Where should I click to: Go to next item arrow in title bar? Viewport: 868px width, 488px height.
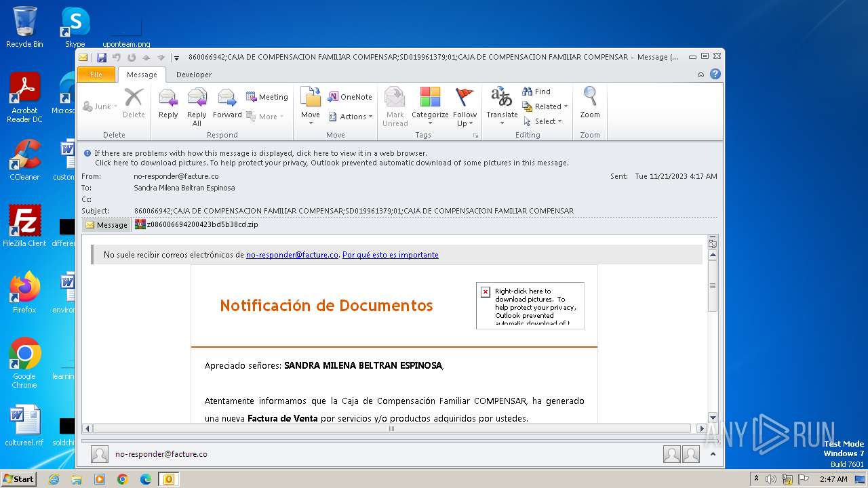161,58
